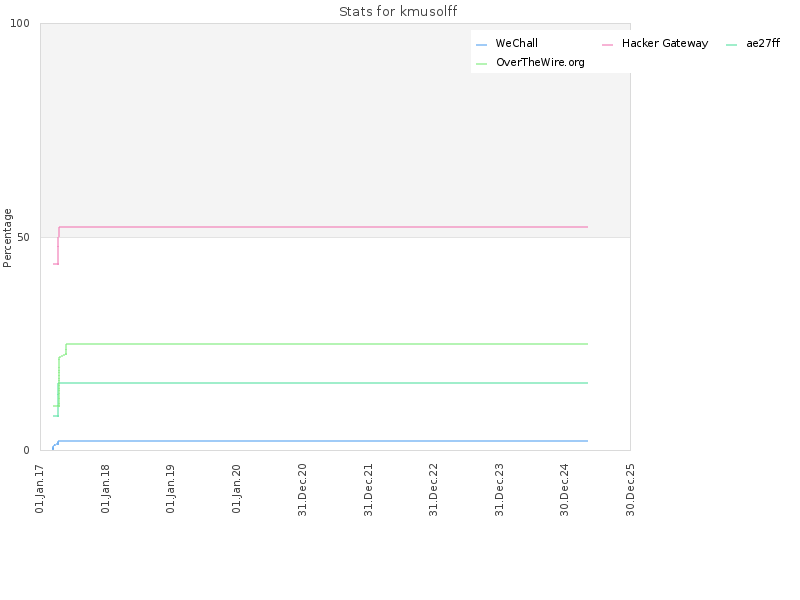Click the 01.Jan.20 x-axis date label

[x=236, y=488]
